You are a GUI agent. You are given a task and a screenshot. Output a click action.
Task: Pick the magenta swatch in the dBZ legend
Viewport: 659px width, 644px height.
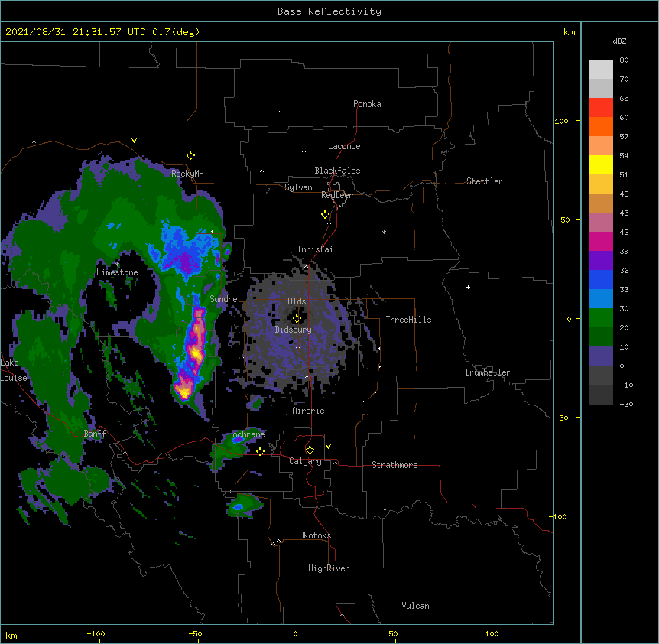601,241
